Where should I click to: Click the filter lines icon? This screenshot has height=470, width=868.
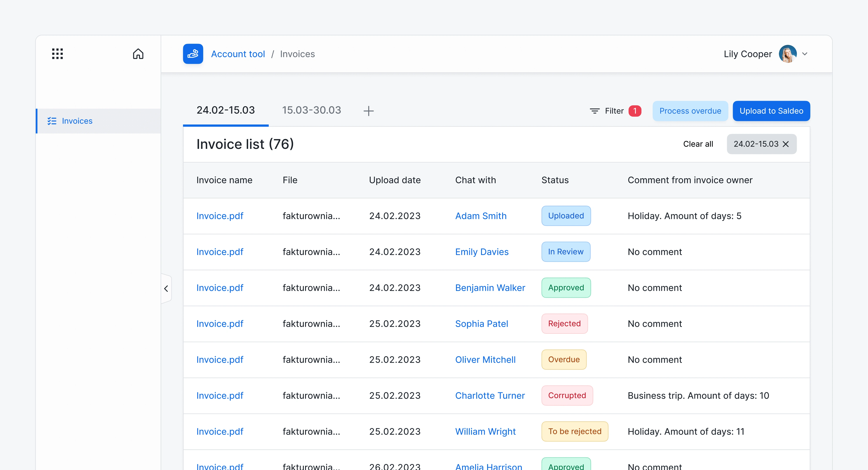point(595,111)
